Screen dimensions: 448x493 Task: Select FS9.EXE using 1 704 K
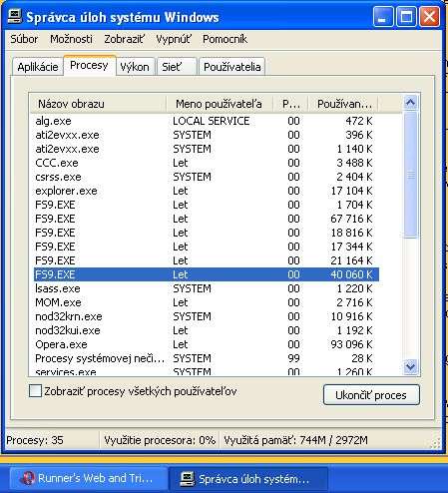[x=207, y=205]
